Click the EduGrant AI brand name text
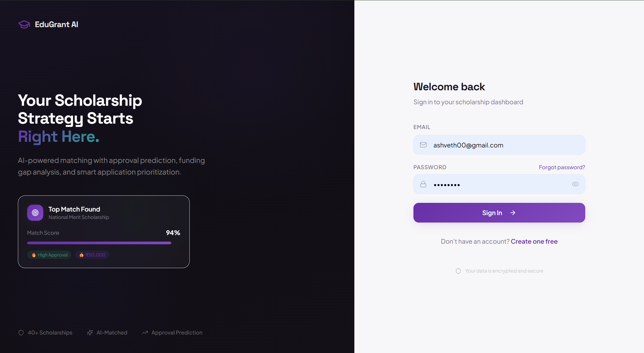Viewport: 644px width, 353px height. pyautogui.click(x=56, y=24)
